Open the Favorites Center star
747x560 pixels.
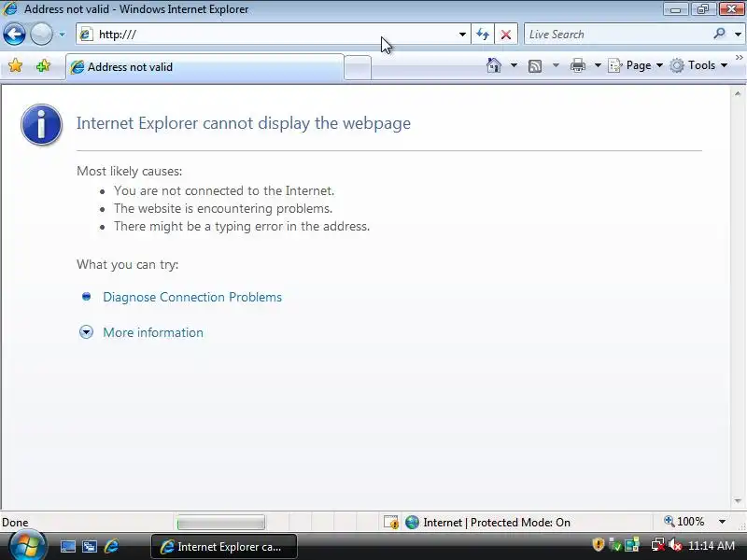click(15, 65)
